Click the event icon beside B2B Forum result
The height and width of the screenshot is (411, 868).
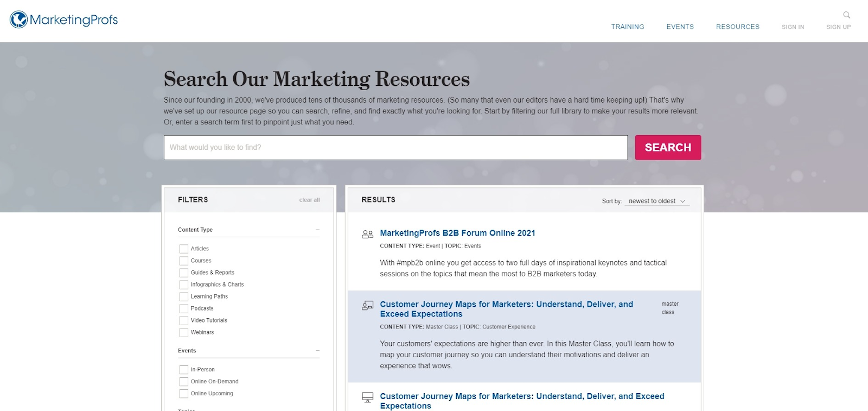click(367, 234)
